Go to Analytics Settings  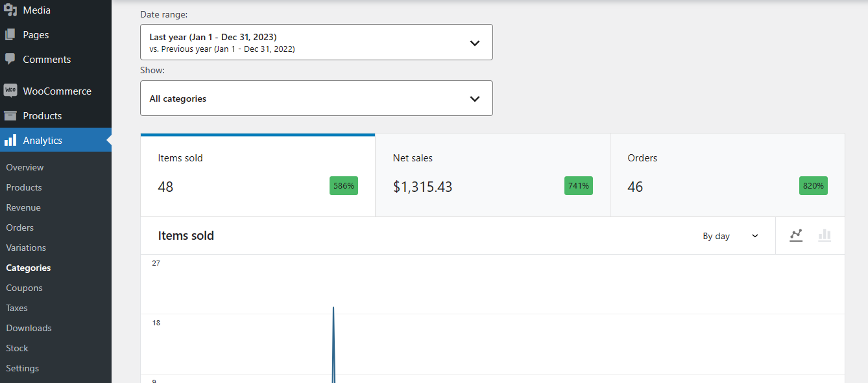(23, 368)
